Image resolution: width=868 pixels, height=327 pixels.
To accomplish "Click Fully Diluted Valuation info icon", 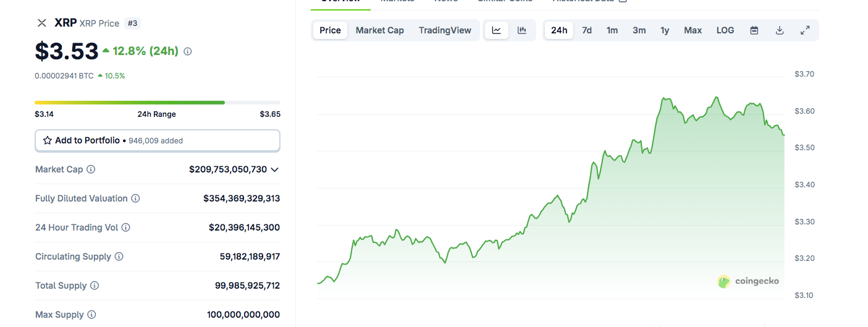I will 135,198.
